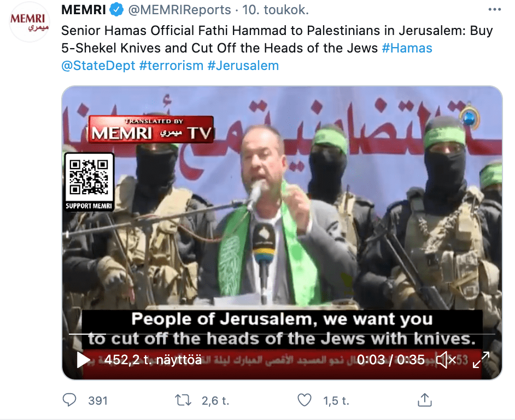This screenshot has height=420, width=515.
Task: Retweet this post
Action: click(183, 400)
